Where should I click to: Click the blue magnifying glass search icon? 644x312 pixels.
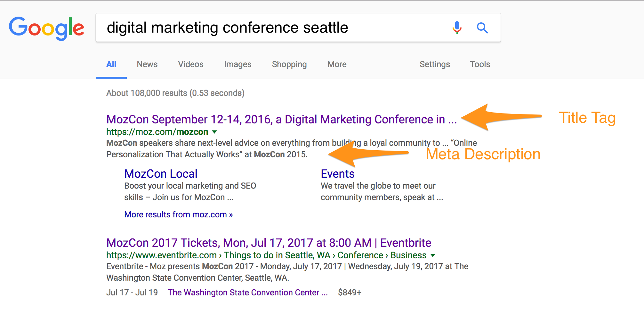(482, 28)
